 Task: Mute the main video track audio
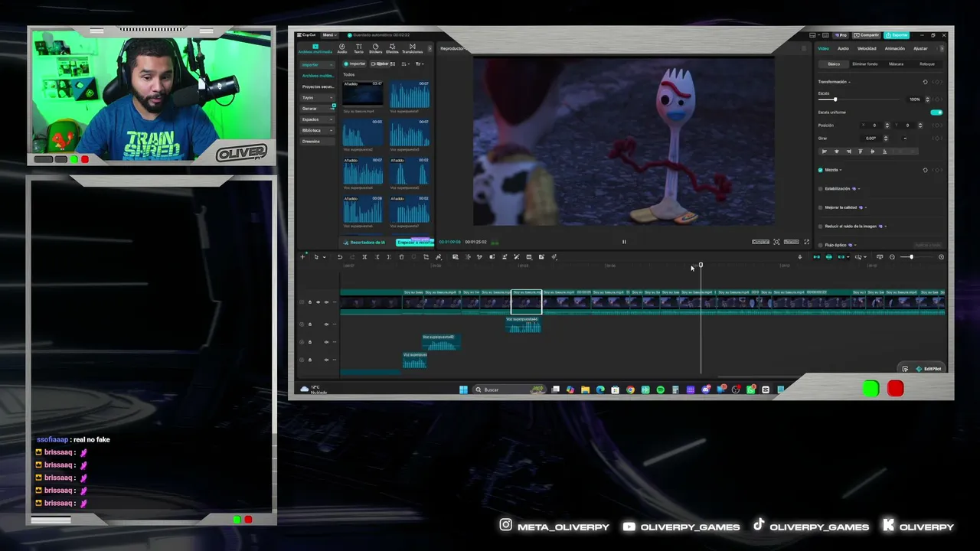pos(326,302)
